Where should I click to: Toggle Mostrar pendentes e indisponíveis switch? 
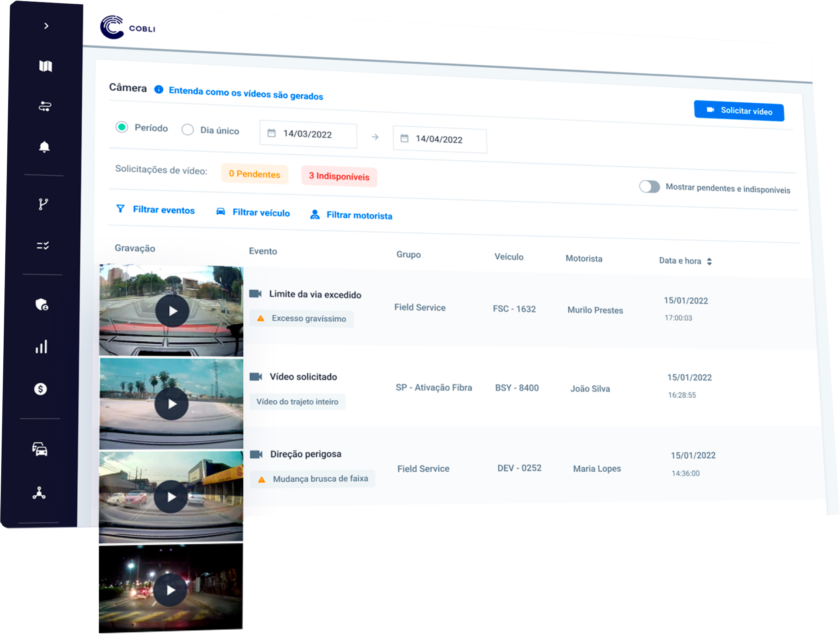[x=649, y=187]
